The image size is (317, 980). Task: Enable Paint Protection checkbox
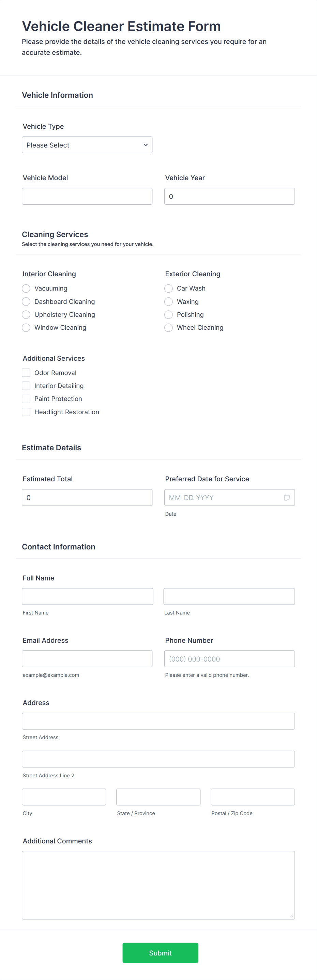[26, 399]
